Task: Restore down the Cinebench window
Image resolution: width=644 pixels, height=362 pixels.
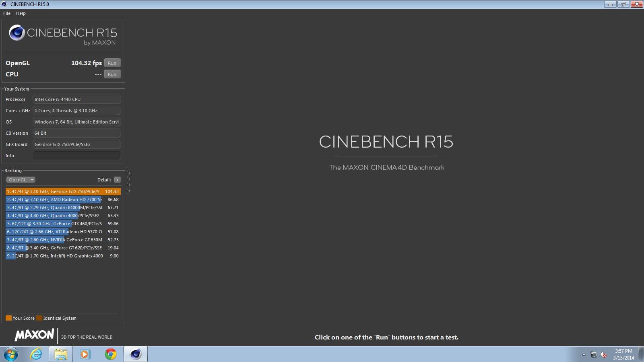Action: [623, 4]
